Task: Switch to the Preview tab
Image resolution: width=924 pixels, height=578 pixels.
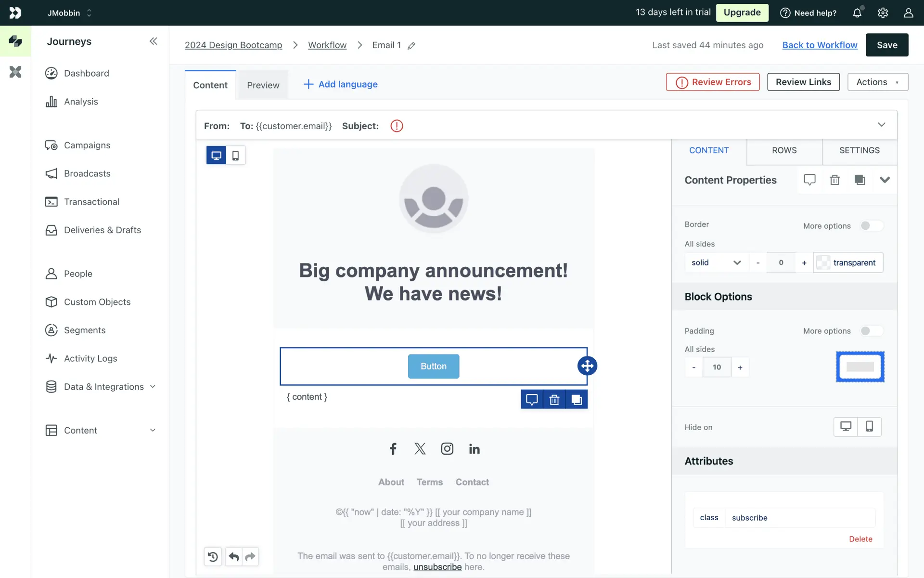Action: click(x=263, y=85)
